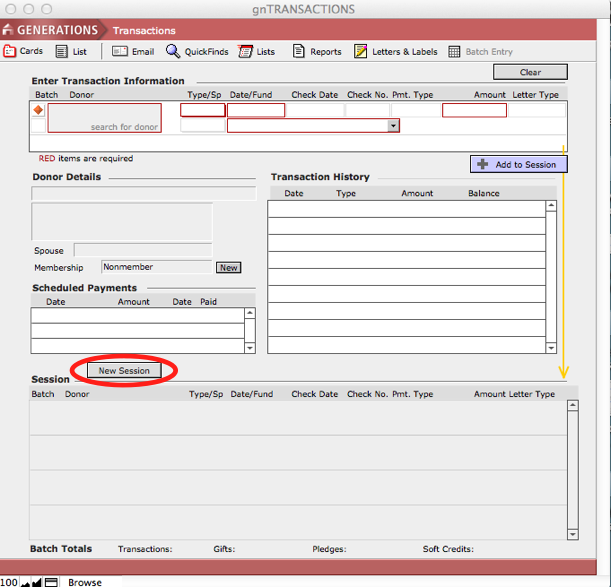Open the Reports toolbar item
This screenshot has height=587, width=611.
[317, 51]
